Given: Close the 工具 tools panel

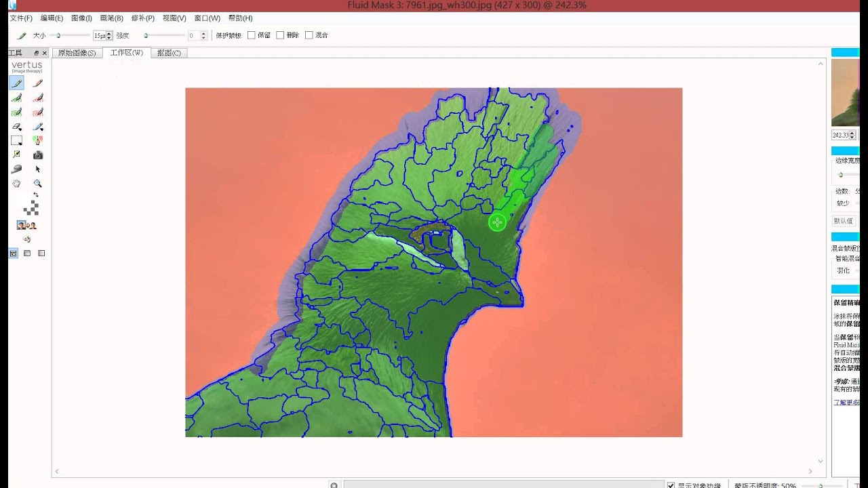Looking at the screenshot, I should tap(45, 53).
